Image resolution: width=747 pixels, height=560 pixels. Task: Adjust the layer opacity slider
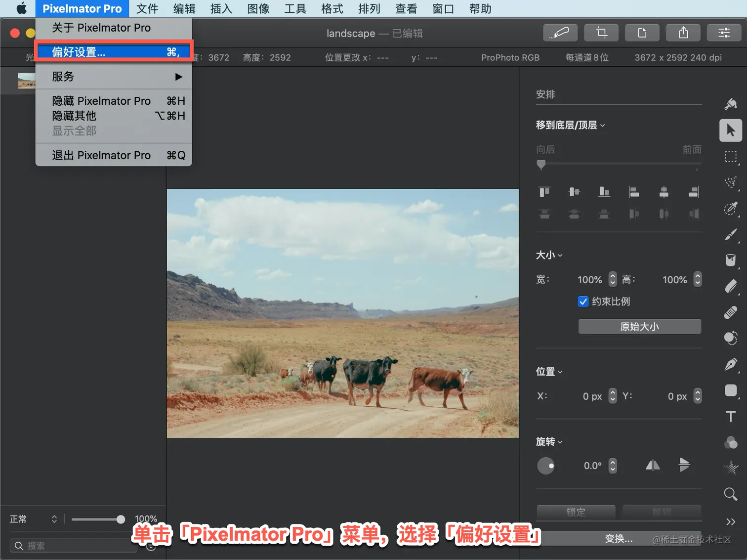pyautogui.click(x=98, y=519)
